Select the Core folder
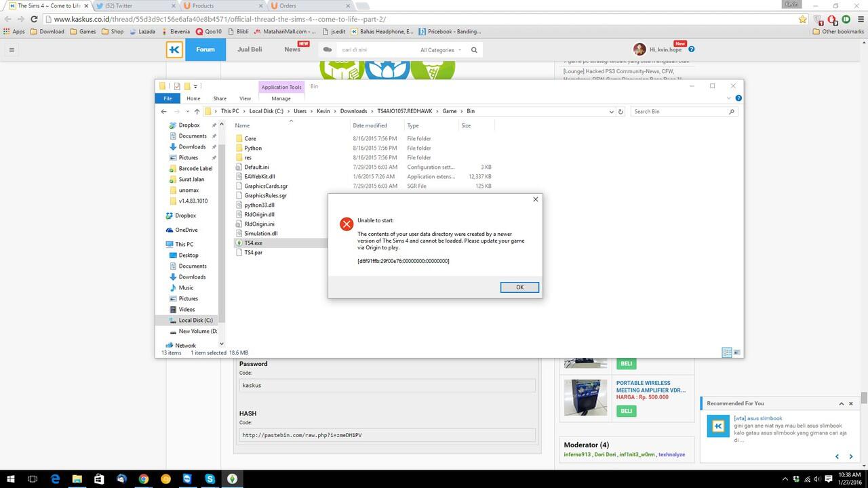The image size is (868, 488). click(x=250, y=138)
